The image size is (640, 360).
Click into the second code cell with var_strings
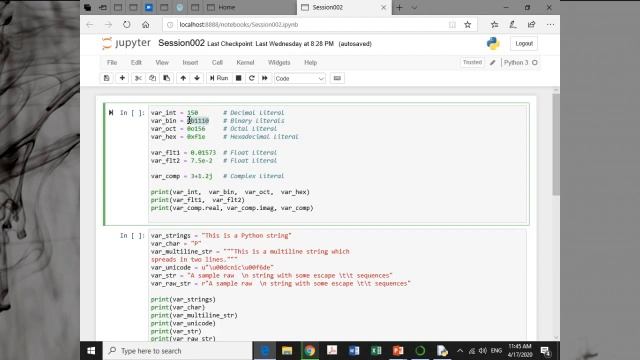coord(338,286)
